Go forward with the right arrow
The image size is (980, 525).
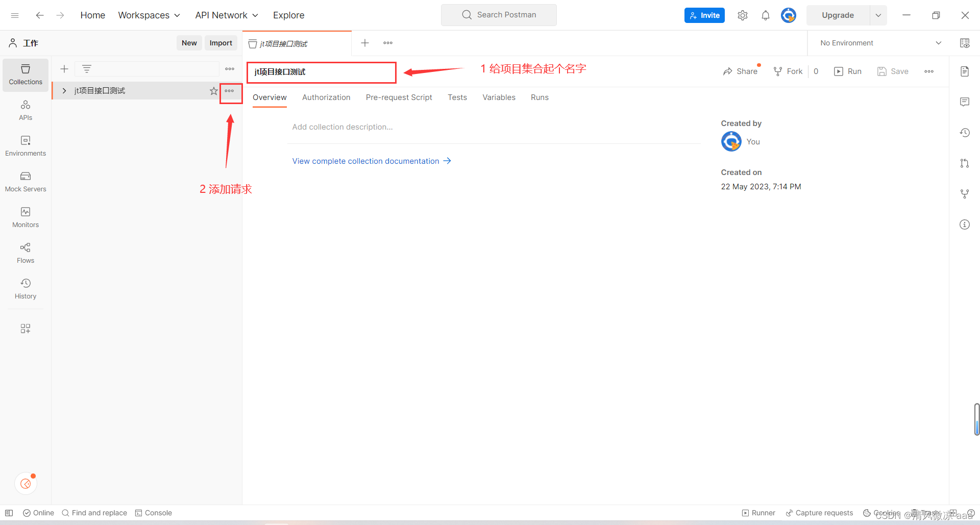(60, 15)
